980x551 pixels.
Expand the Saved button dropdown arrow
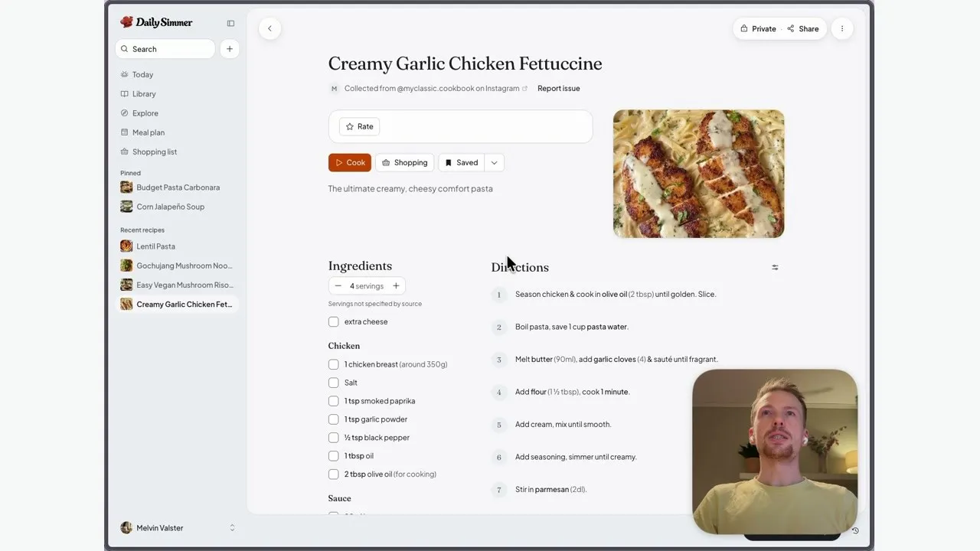(x=495, y=163)
